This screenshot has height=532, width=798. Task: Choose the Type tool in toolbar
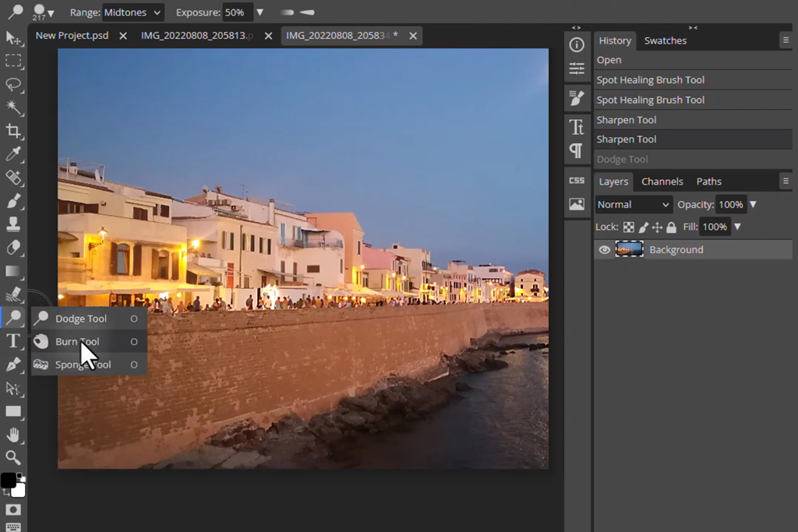click(x=13, y=340)
